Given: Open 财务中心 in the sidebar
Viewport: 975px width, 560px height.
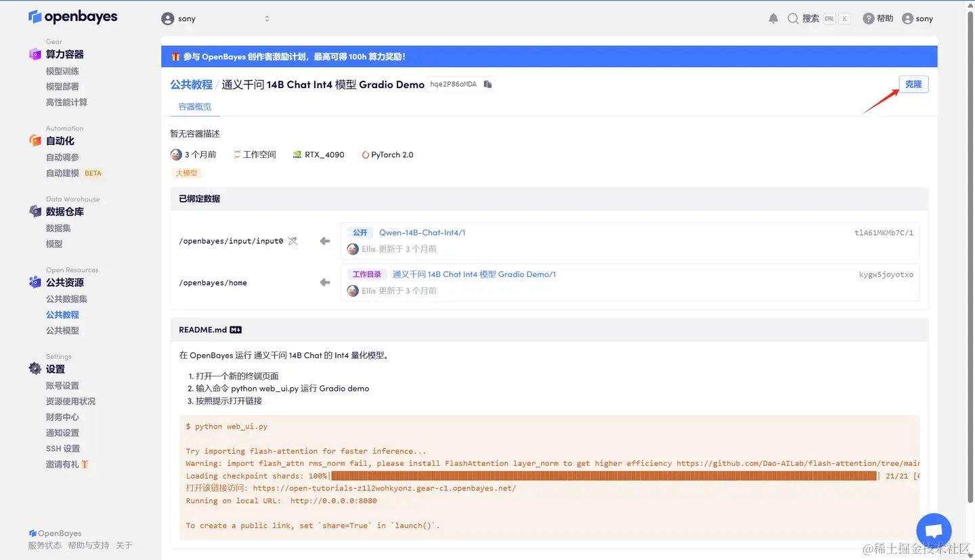Looking at the screenshot, I should 62,417.
